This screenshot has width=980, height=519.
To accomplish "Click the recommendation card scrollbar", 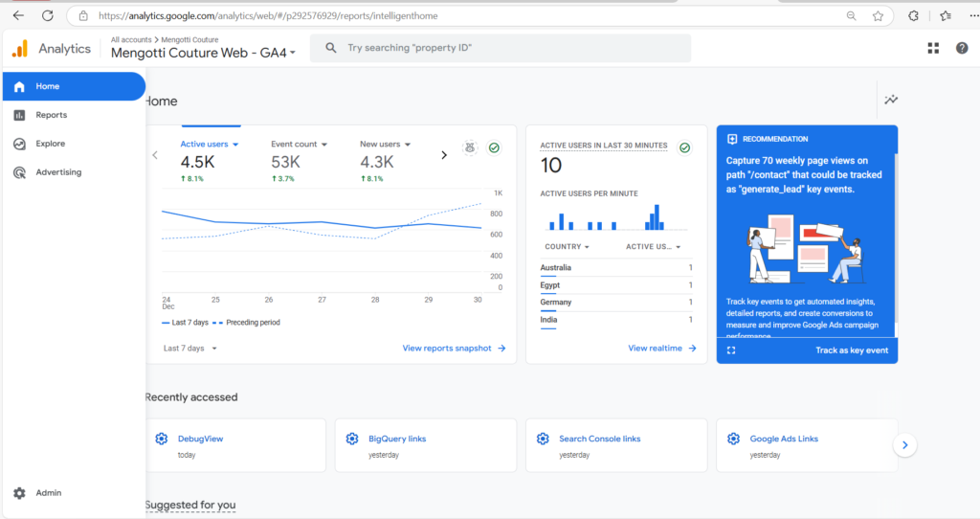I will (x=896, y=237).
